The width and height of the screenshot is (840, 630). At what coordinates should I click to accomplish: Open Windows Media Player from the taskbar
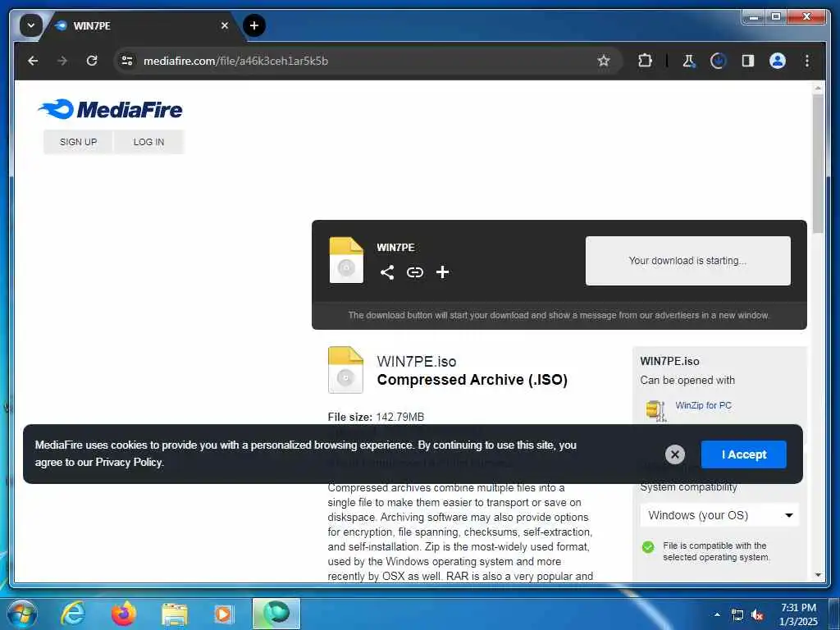(x=224, y=614)
